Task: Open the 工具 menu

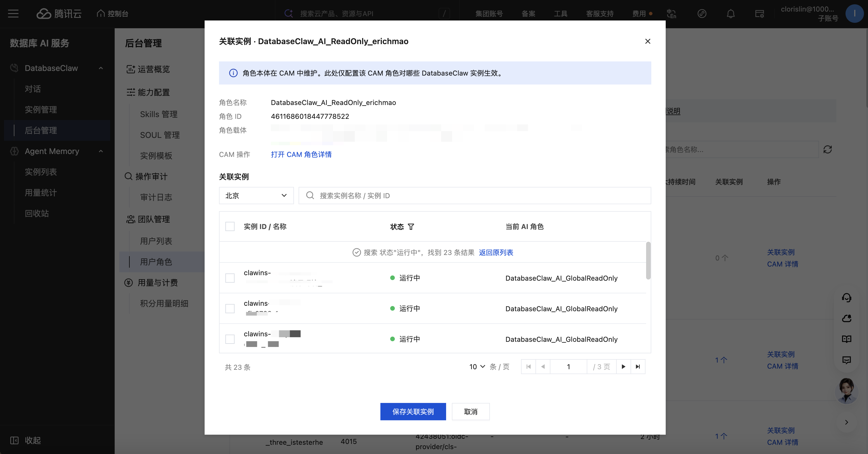Action: (x=561, y=14)
